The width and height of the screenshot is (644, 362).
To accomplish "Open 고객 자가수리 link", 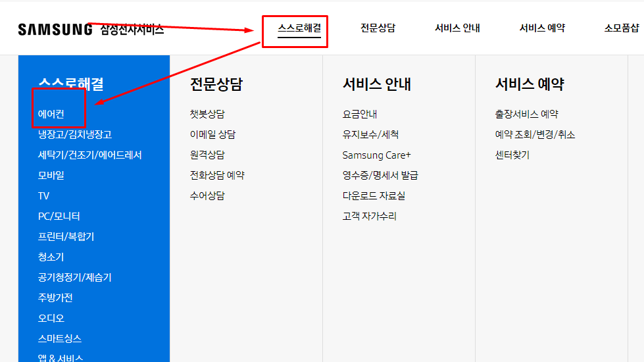I will (x=369, y=217).
